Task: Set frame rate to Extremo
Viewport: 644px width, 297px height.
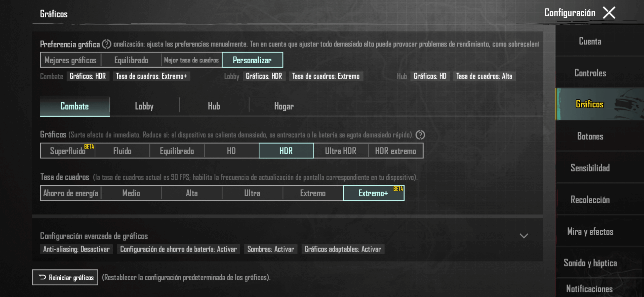Action: point(313,193)
